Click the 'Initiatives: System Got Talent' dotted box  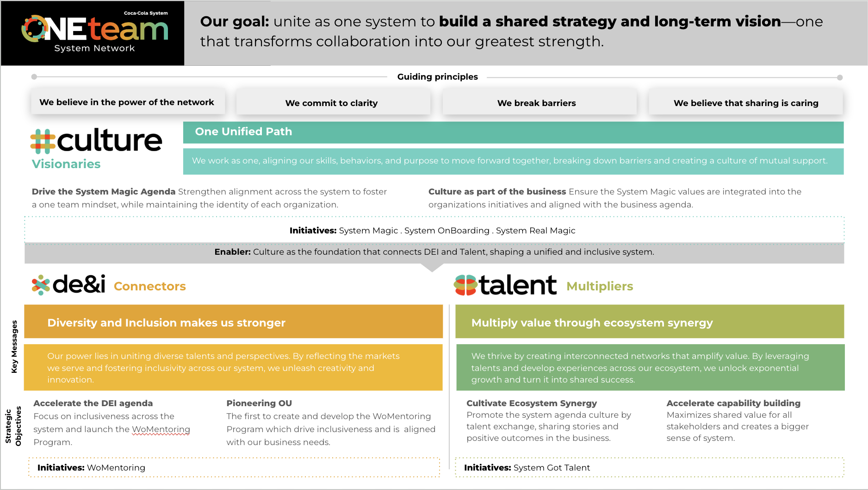650,467
